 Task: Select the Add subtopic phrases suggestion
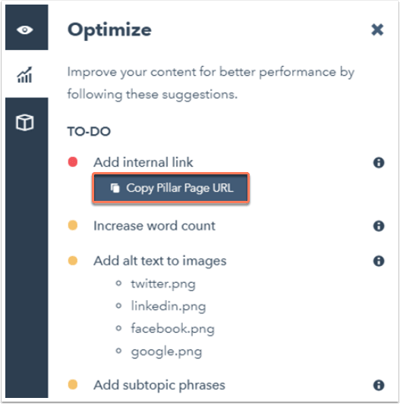(159, 385)
